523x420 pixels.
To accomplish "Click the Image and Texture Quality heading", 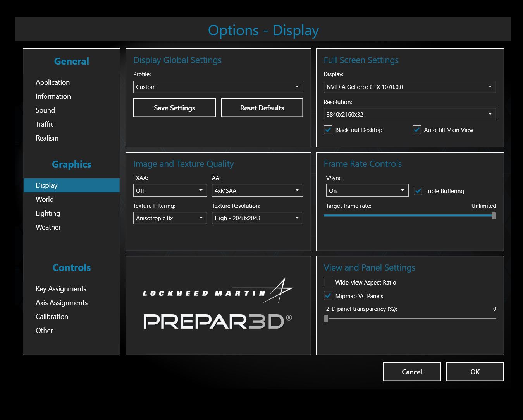I will (184, 164).
